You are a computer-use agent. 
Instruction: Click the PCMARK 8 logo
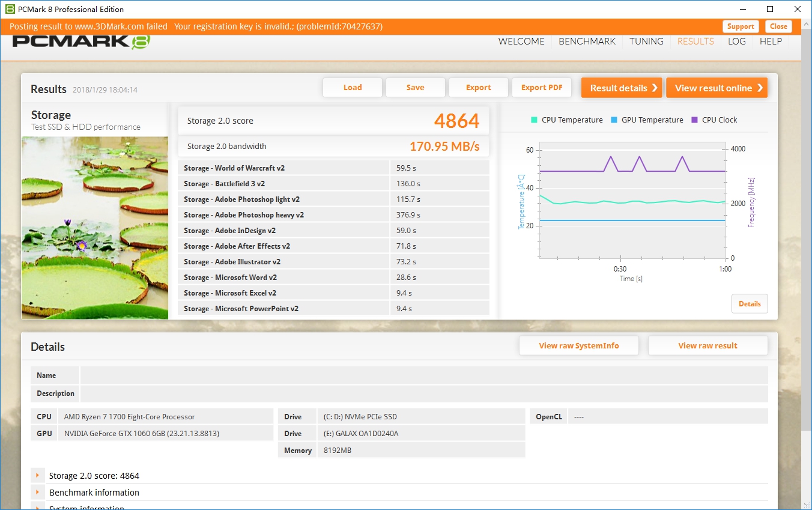click(81, 42)
